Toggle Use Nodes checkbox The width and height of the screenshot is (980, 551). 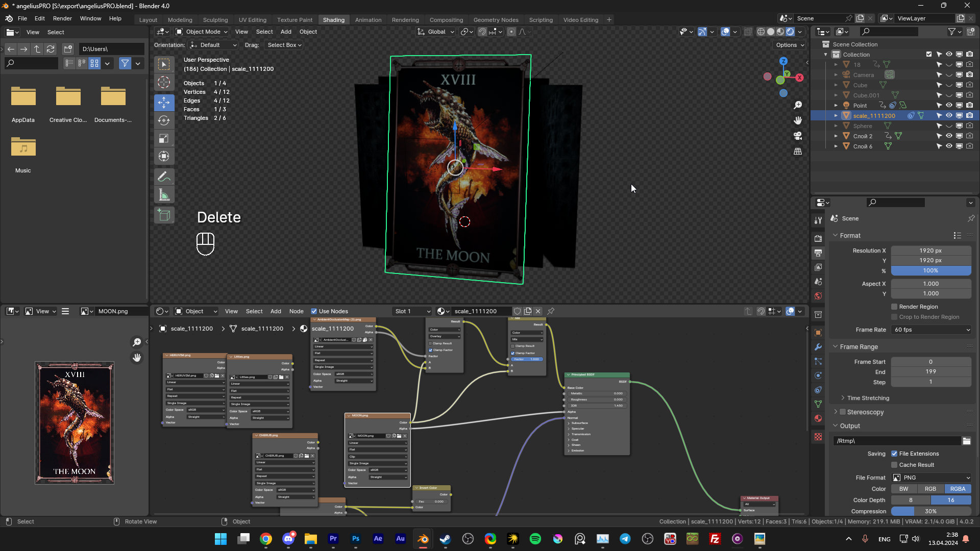pyautogui.click(x=314, y=311)
